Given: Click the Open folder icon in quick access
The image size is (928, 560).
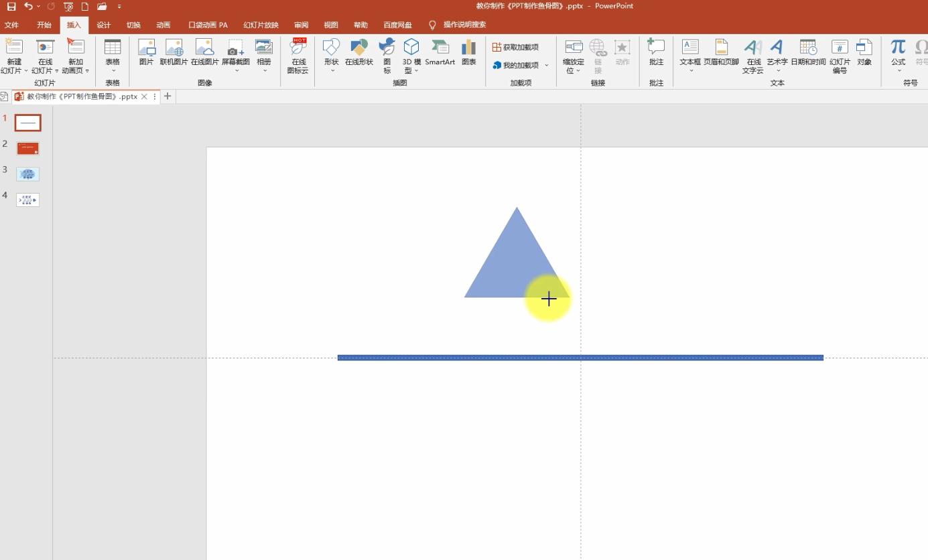Looking at the screenshot, I should pos(102,7).
